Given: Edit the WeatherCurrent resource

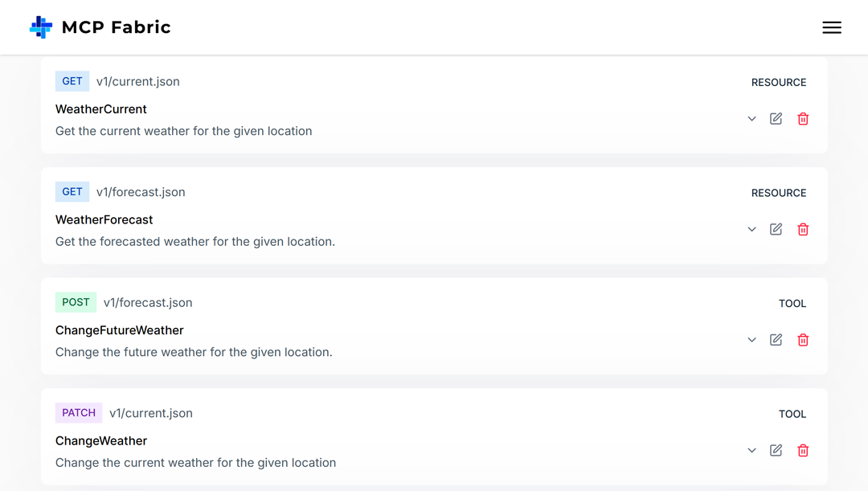Looking at the screenshot, I should coord(776,118).
